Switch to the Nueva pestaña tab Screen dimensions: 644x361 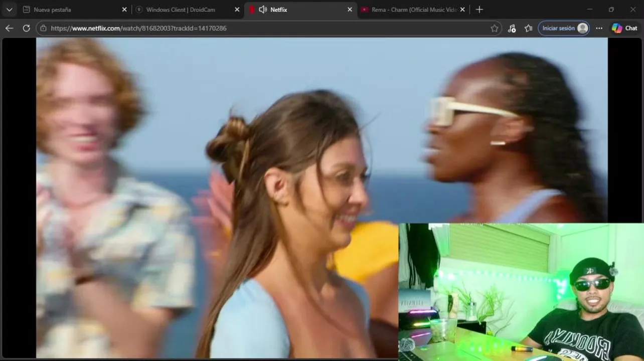pos(75,10)
